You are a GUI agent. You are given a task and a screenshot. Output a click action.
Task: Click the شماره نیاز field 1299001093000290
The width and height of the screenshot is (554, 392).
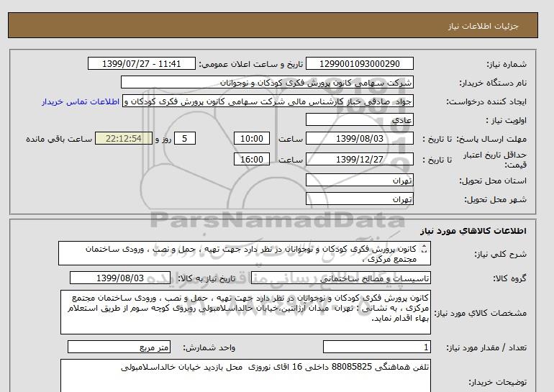[359, 63]
